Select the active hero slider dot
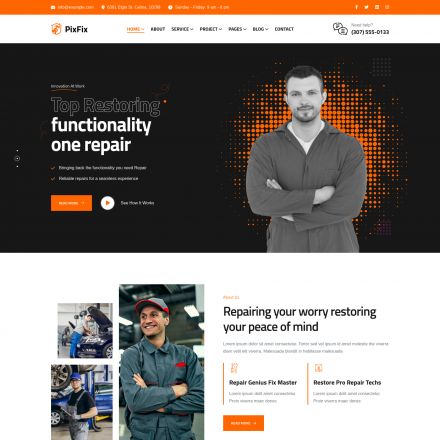This screenshot has height=440, width=440. pyautogui.click(x=17, y=158)
